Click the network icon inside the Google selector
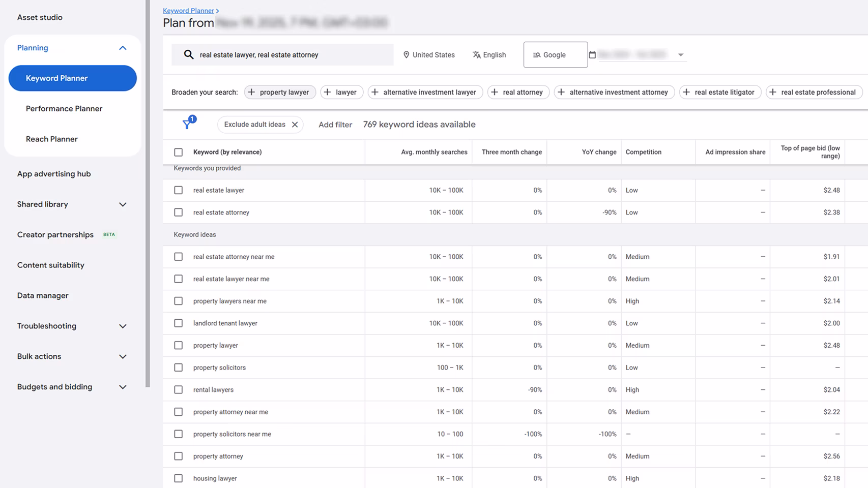Screen dimensions: 868x488 point(536,54)
